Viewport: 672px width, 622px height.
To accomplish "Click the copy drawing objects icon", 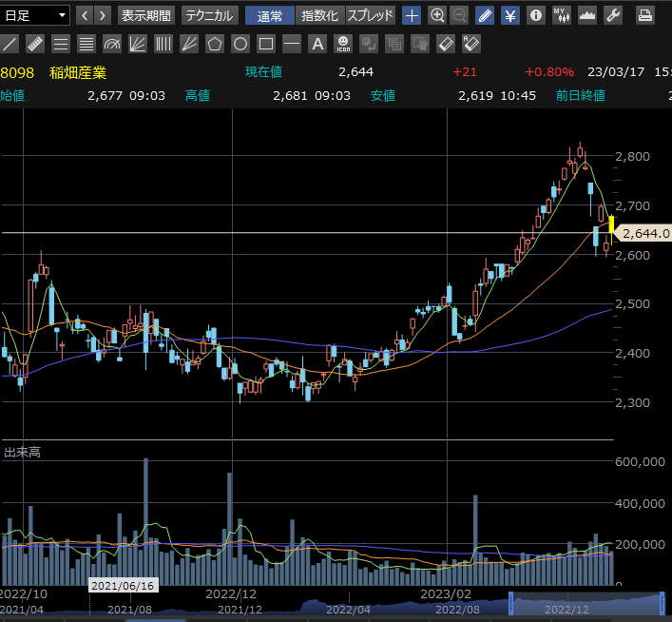I will (x=394, y=44).
